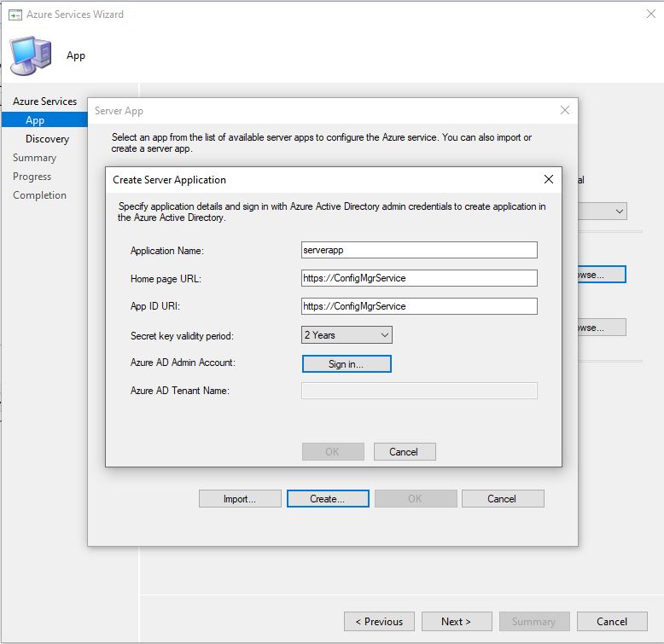Click the App ID URI field
The height and width of the screenshot is (644, 664).
point(419,306)
